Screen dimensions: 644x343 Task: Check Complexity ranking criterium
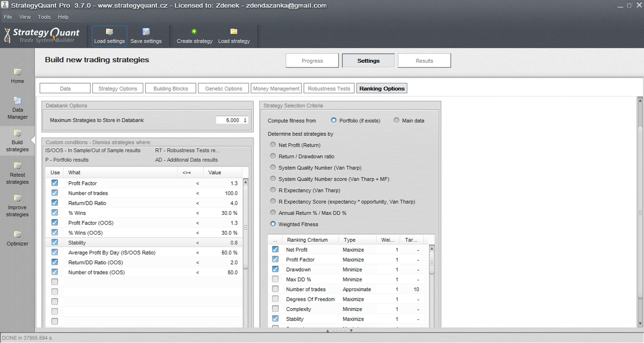coord(275,309)
